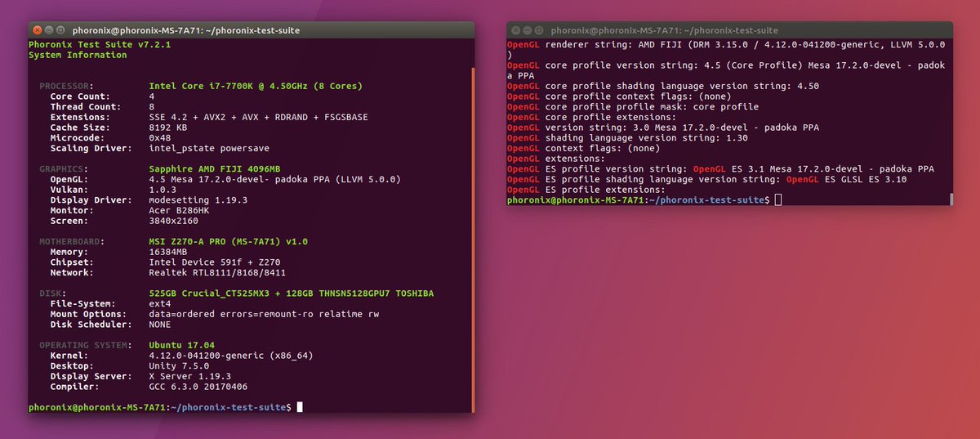The image size is (980, 439).
Task: Click the "OpenGL renderer string: AMD FIJI" line
Action: coord(726,45)
